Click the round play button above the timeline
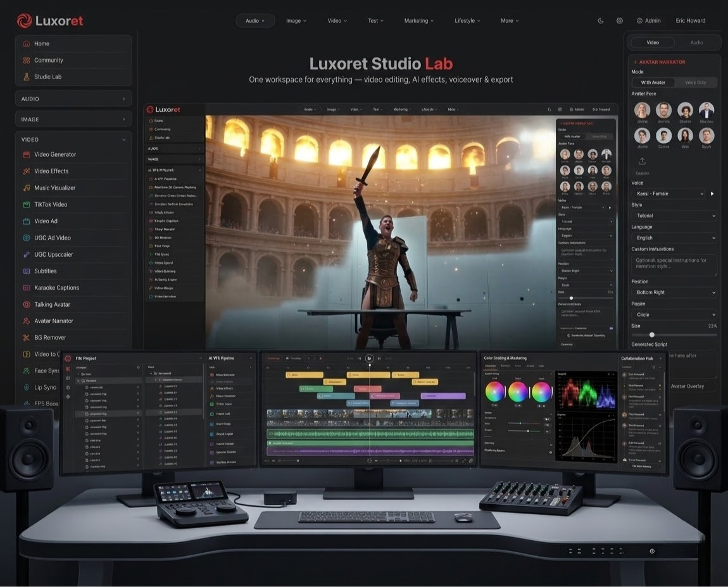 (369, 358)
